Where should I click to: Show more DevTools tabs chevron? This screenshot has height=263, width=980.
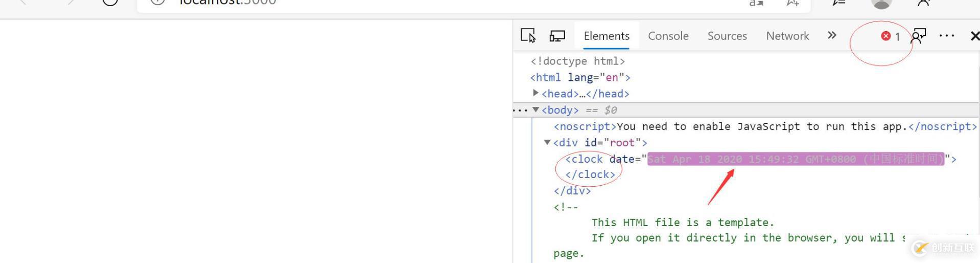pyautogui.click(x=832, y=35)
